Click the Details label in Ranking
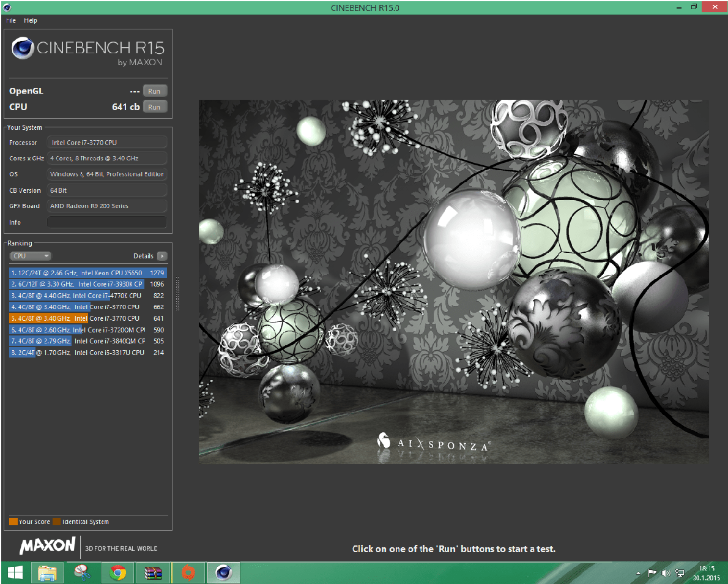Screen dimensions: 728x584 click(x=143, y=256)
